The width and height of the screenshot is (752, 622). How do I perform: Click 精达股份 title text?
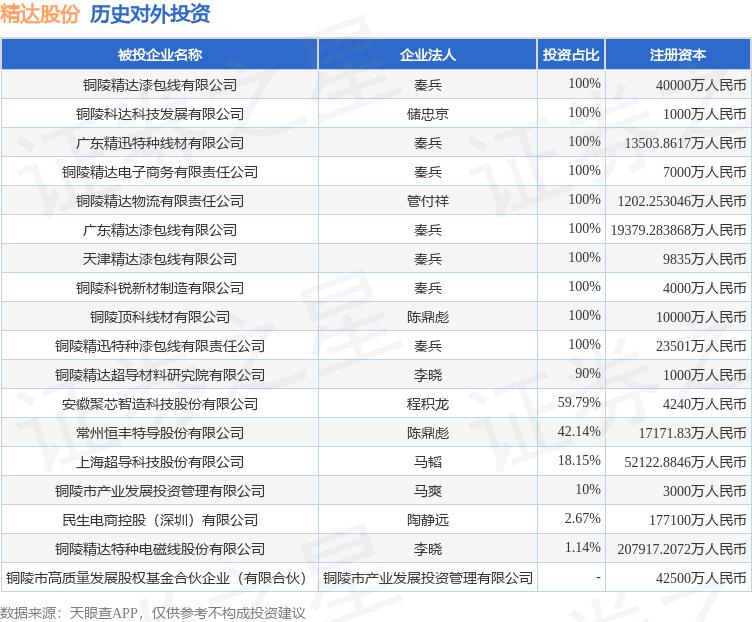pyautogui.click(x=40, y=13)
